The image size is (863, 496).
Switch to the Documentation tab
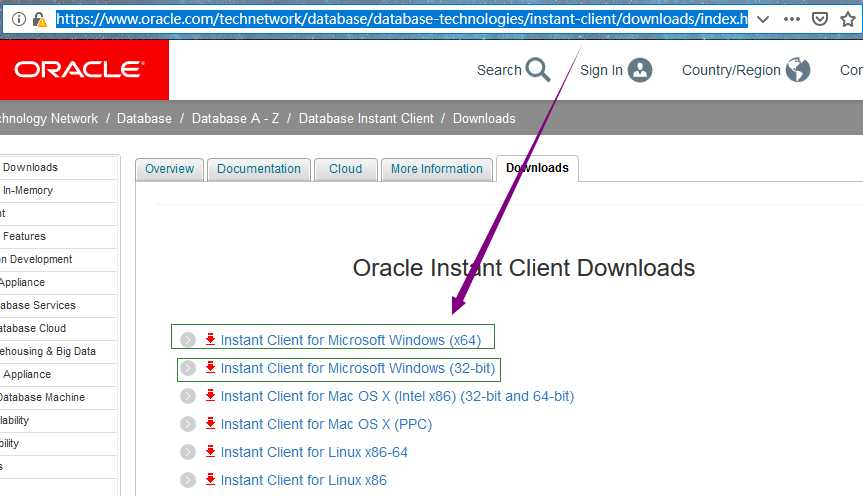259,169
